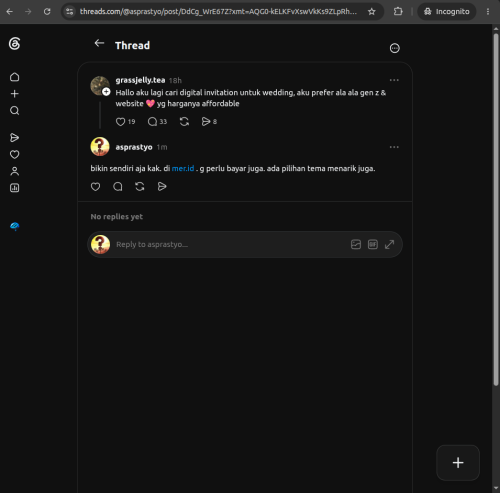
Task: Click the floating plus create button
Action: point(458,463)
